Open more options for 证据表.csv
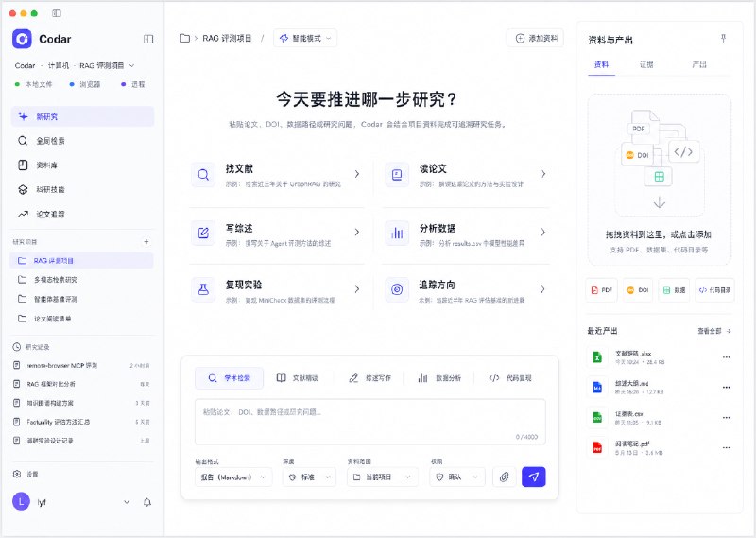 point(726,418)
